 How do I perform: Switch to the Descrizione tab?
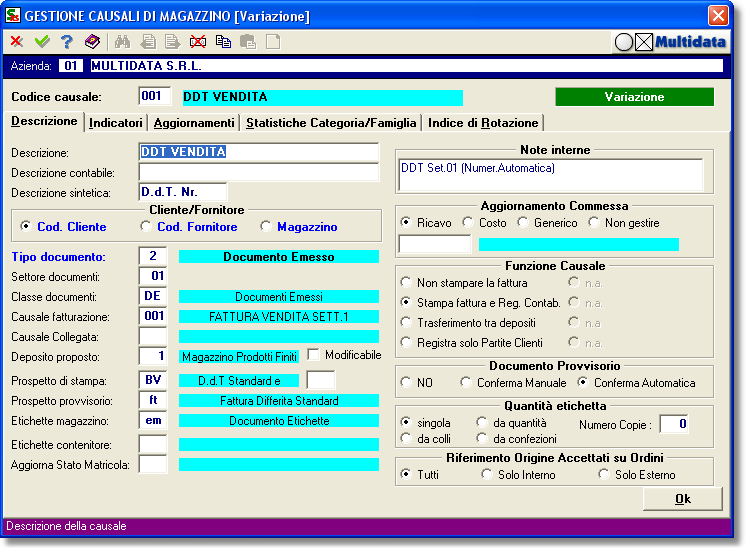[44, 121]
